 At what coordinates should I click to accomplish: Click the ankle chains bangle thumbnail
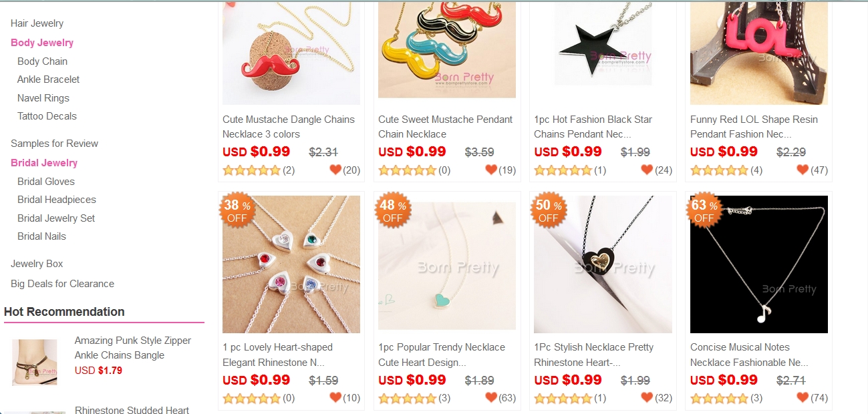[x=35, y=363]
